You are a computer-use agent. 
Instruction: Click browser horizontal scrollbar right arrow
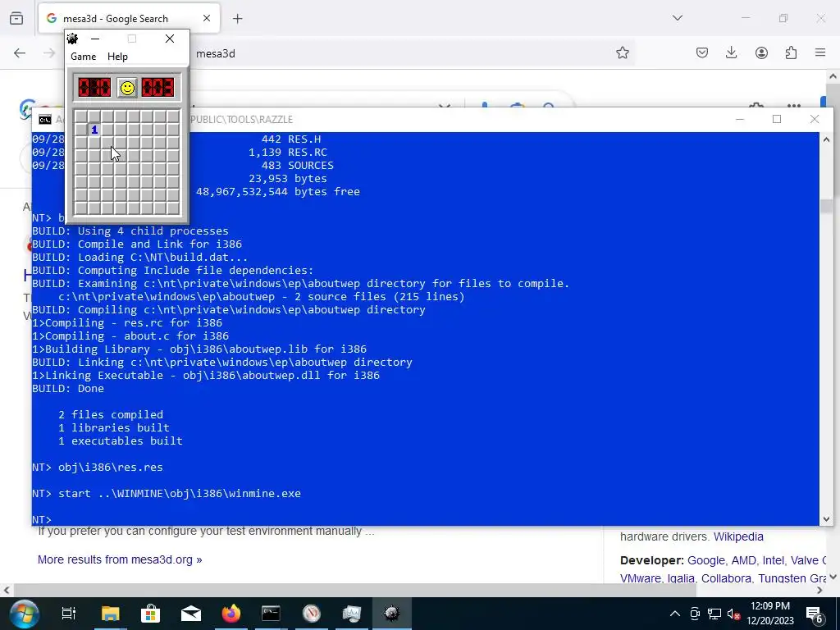coord(820,591)
